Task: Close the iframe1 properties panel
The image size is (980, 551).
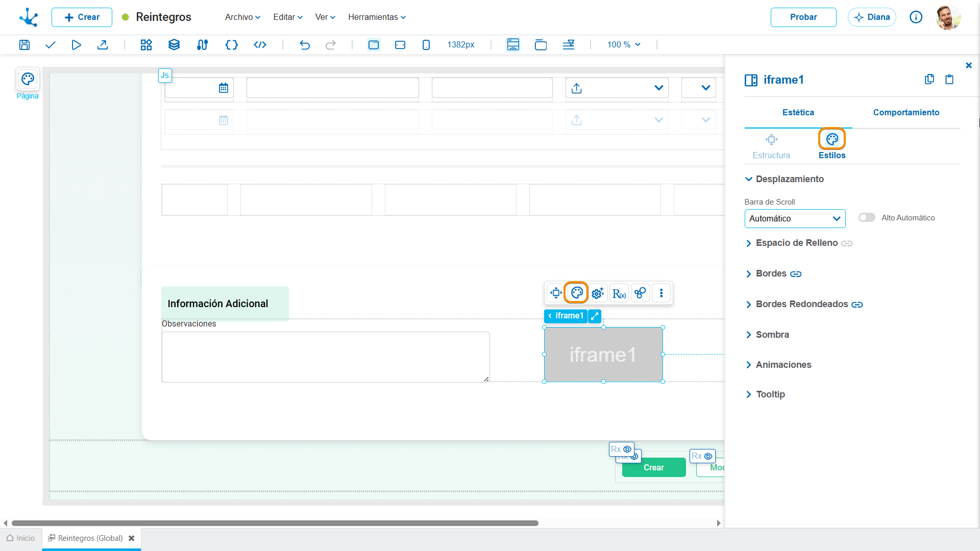Action: coord(969,65)
